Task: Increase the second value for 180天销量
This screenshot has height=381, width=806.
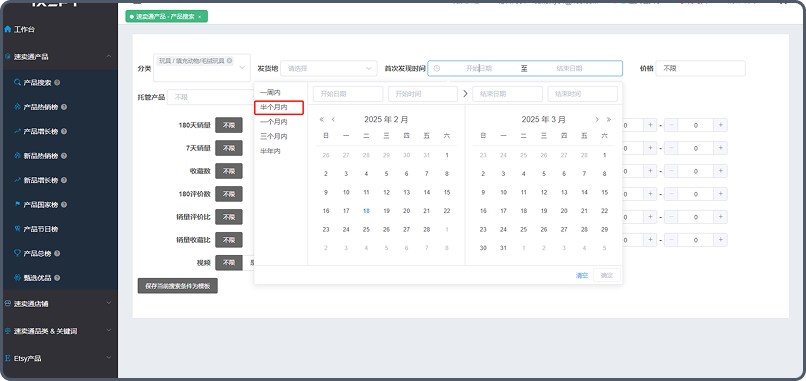Action: point(721,125)
